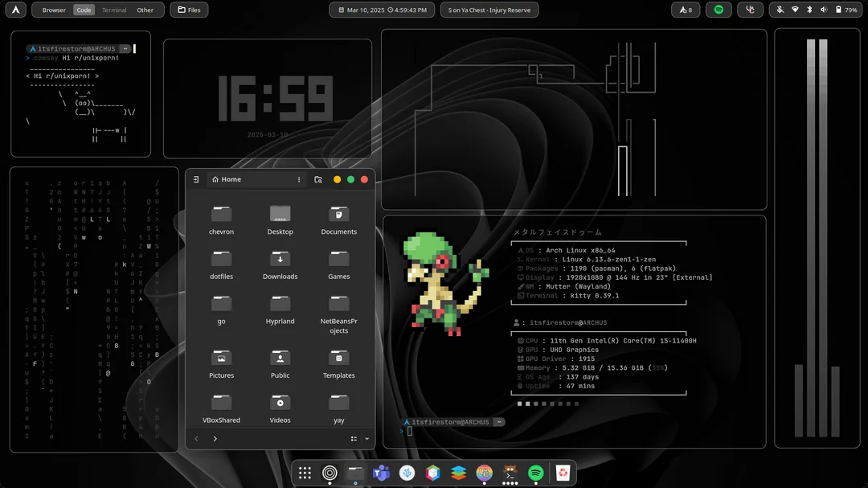Screen dimensions: 868x488
Task: Open the file manager in dock
Action: click(x=355, y=473)
